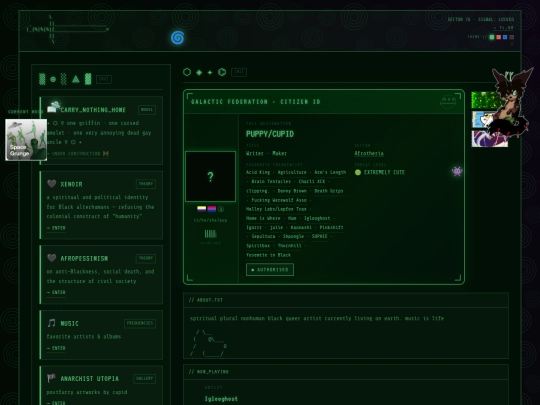Click the THEORY tag on AFROPESSIMISM card
The height and width of the screenshot is (405, 540).
point(146,258)
